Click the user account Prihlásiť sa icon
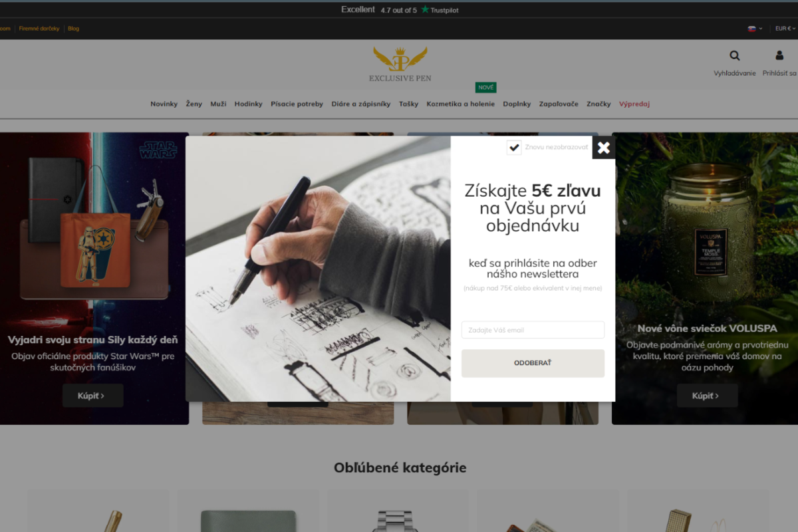This screenshot has width=798, height=532. click(779, 56)
